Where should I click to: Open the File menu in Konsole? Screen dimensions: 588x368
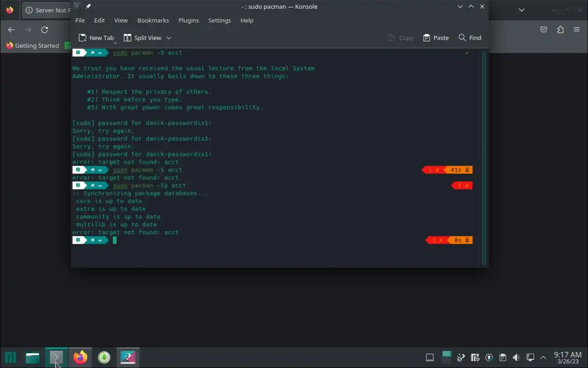(x=80, y=20)
